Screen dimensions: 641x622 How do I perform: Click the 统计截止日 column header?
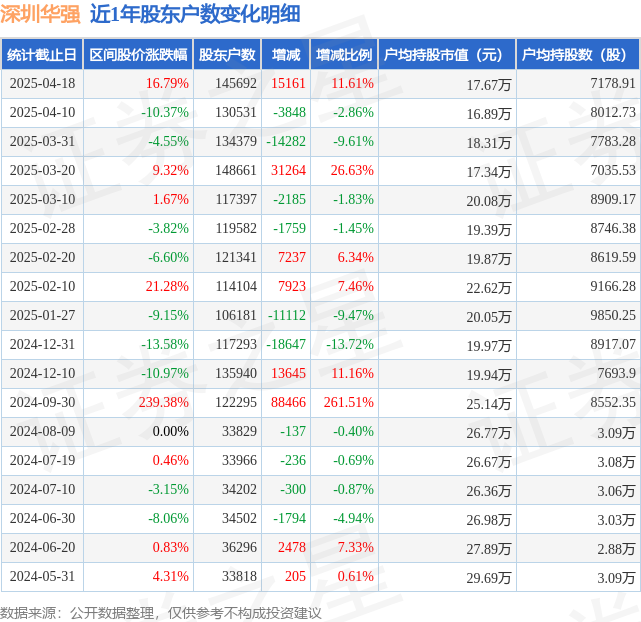tap(42, 54)
